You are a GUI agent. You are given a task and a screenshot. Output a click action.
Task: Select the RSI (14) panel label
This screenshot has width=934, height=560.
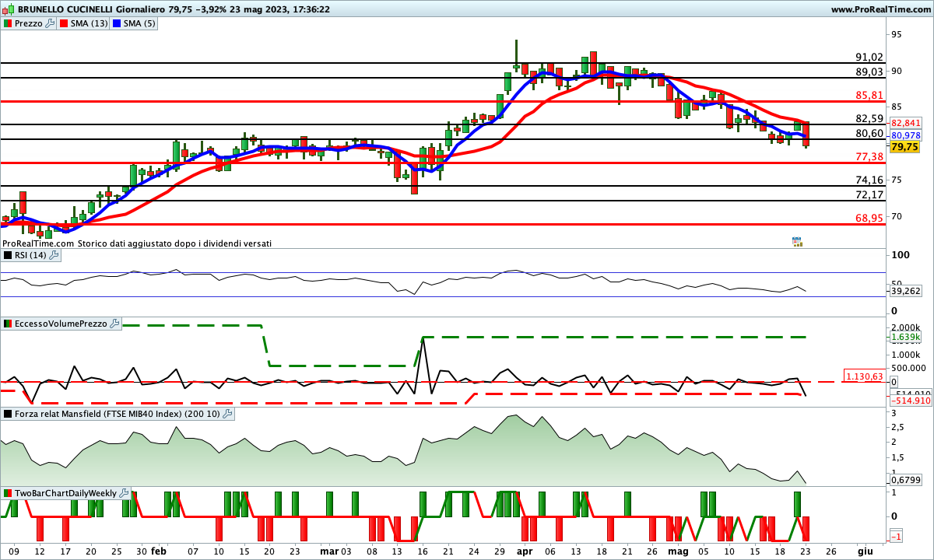[31, 254]
